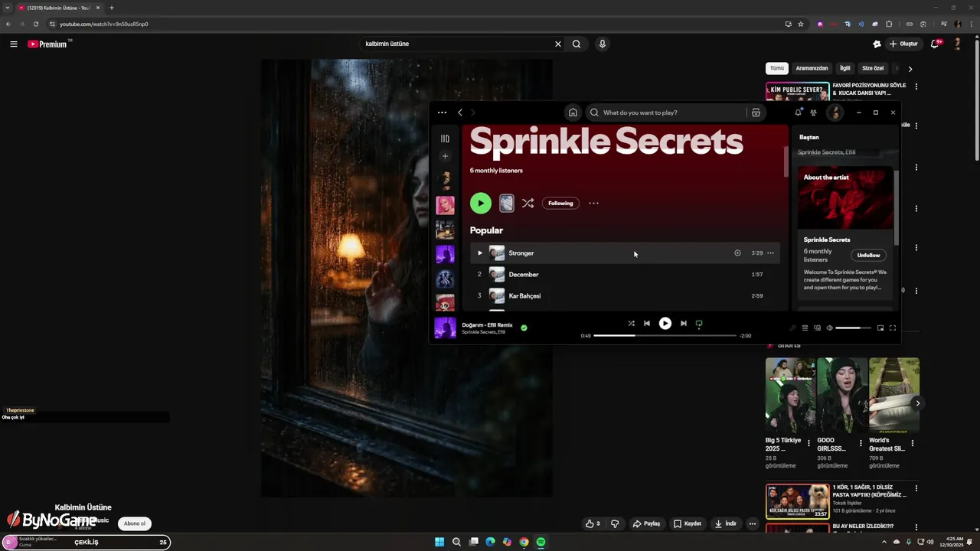Open the Spotify profile avatar menu

point(835,112)
